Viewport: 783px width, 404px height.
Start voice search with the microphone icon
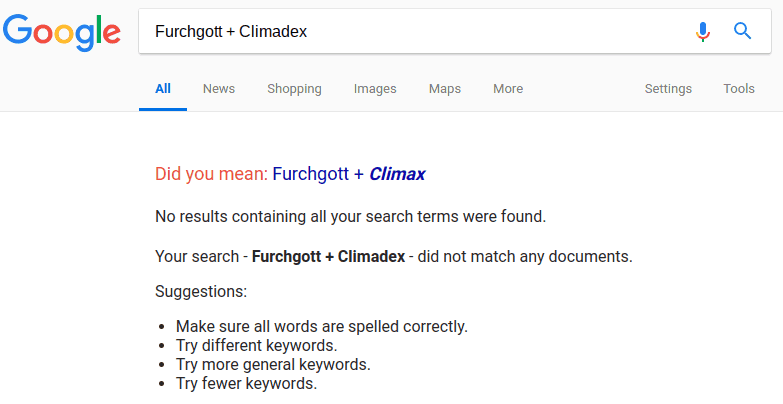point(703,31)
